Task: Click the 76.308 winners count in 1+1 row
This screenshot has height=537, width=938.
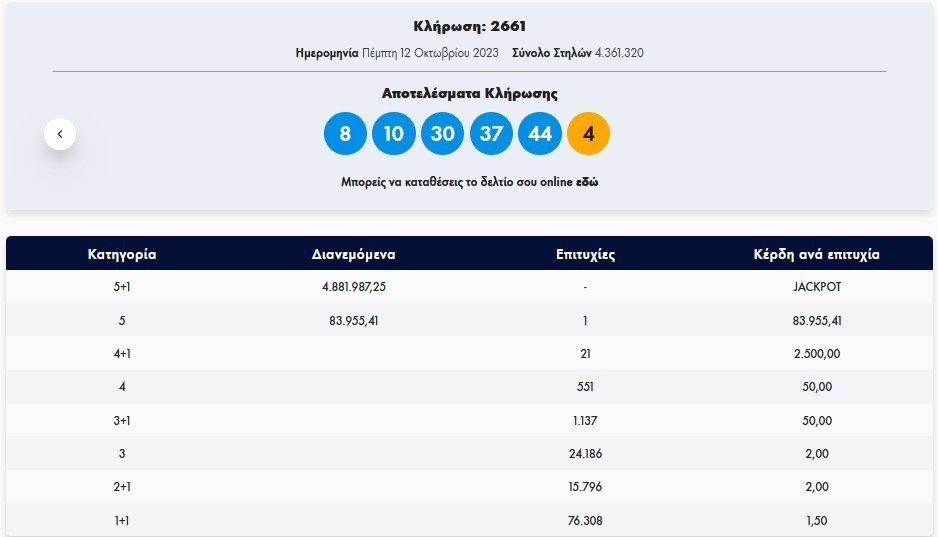Action: pos(585,520)
